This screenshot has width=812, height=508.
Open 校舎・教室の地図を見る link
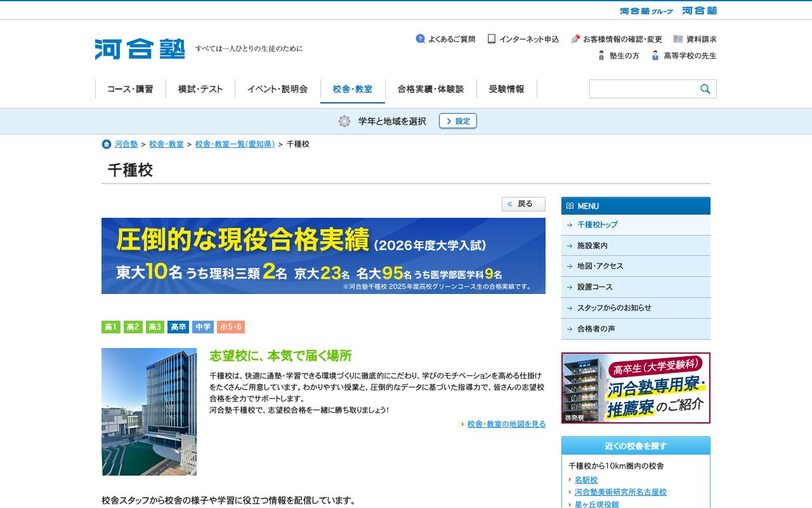click(x=506, y=424)
